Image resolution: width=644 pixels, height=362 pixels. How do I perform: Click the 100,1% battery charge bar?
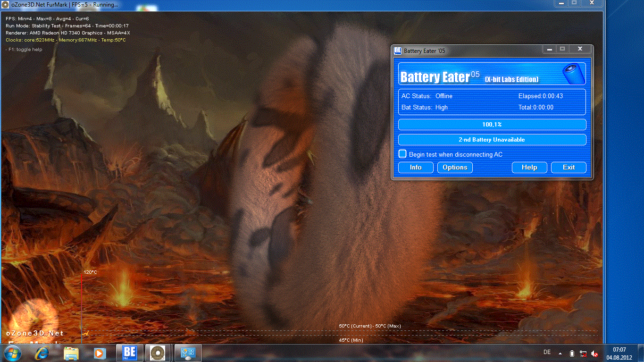492,125
